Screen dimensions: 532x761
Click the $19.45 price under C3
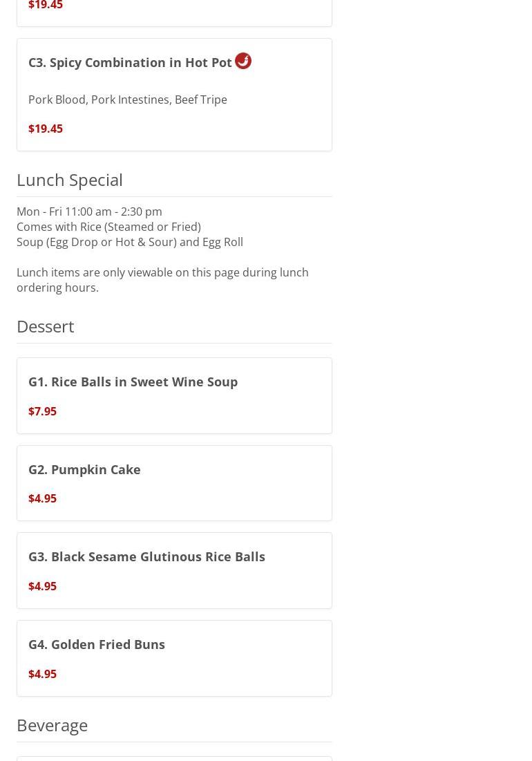[x=46, y=129]
